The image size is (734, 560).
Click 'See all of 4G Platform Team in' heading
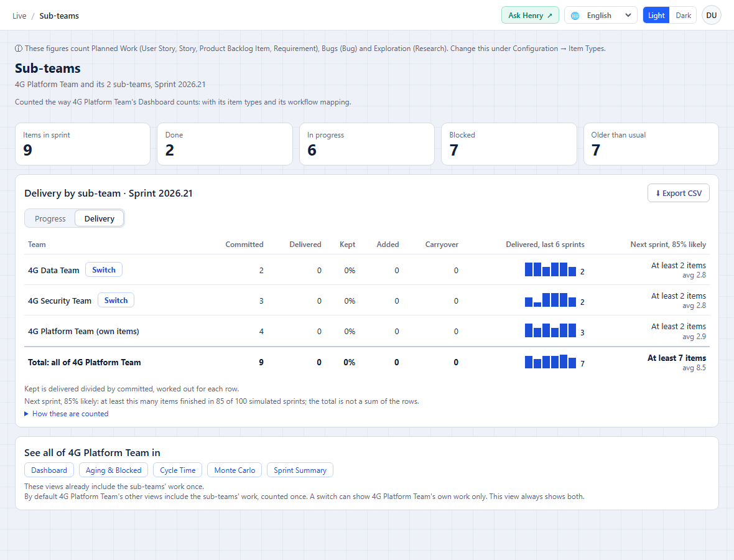pos(92,453)
